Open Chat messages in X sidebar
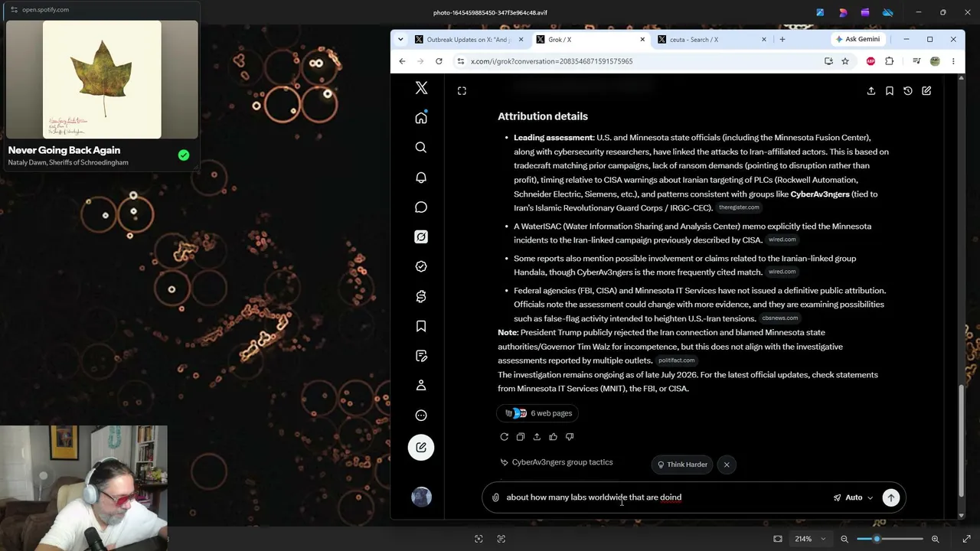Screen dimensions: 980x551 (421, 207)
